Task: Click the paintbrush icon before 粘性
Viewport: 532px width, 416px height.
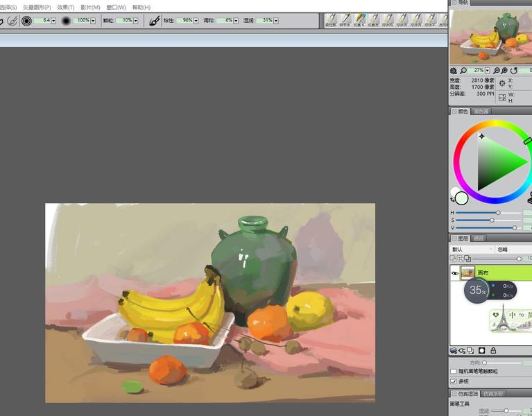Action: (155, 21)
